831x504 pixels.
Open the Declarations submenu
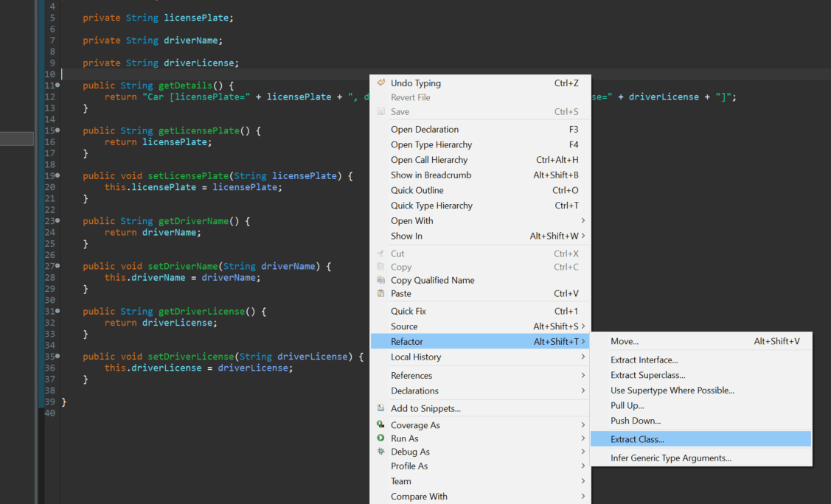[x=480, y=391]
